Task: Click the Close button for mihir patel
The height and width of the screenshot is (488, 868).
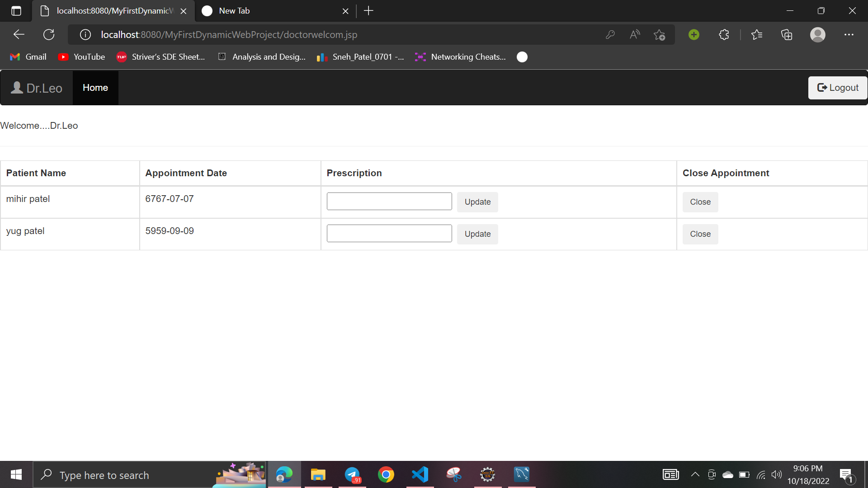Action: point(700,202)
